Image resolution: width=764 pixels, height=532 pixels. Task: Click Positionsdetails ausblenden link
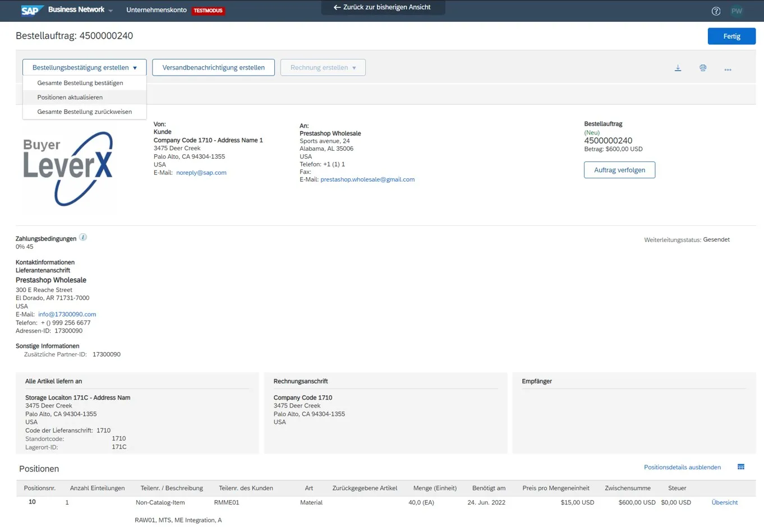point(682,468)
